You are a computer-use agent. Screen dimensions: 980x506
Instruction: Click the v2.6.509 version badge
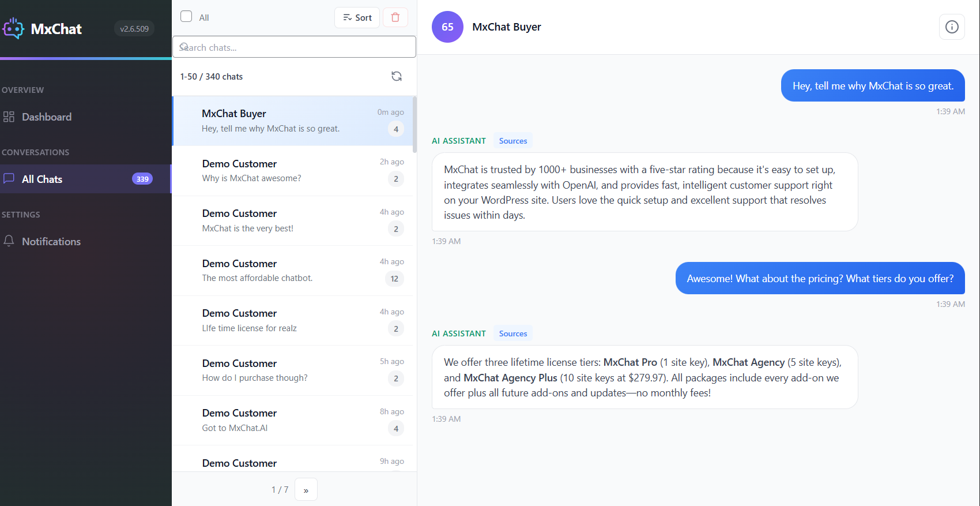134,28
